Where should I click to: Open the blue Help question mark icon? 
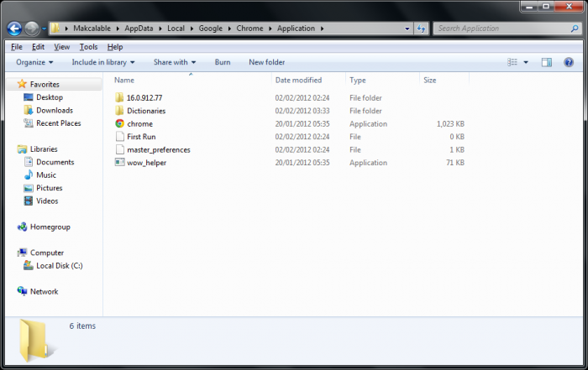[569, 62]
